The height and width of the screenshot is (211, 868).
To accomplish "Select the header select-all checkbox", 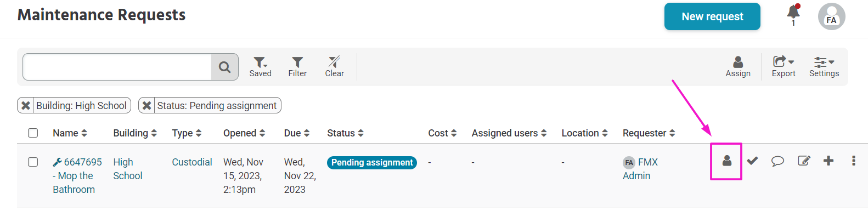I will pyautogui.click(x=33, y=133).
